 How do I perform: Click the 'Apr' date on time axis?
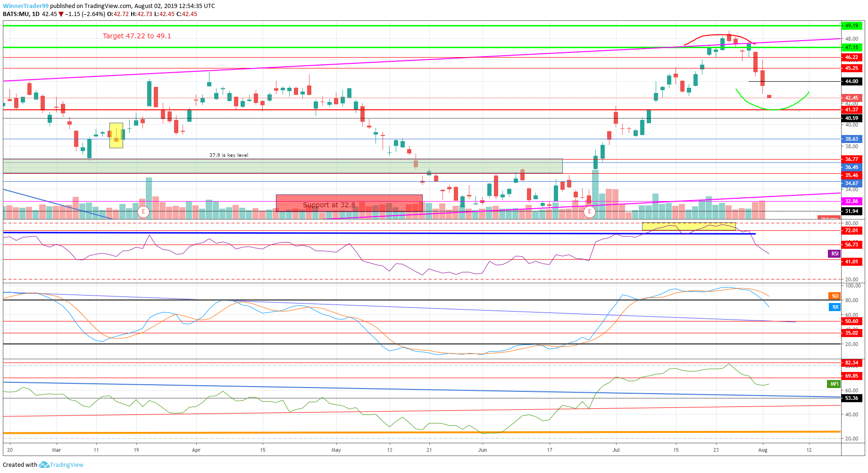[x=196, y=450]
